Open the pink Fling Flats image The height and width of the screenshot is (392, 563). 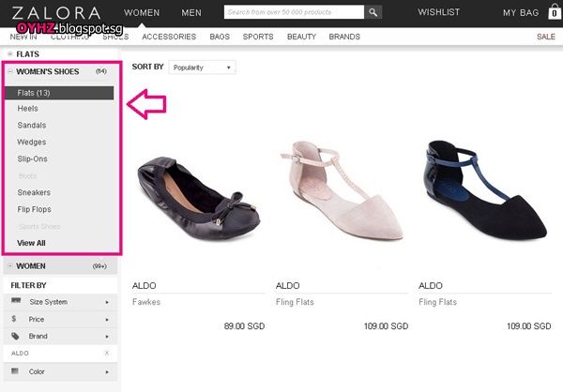[x=342, y=190]
